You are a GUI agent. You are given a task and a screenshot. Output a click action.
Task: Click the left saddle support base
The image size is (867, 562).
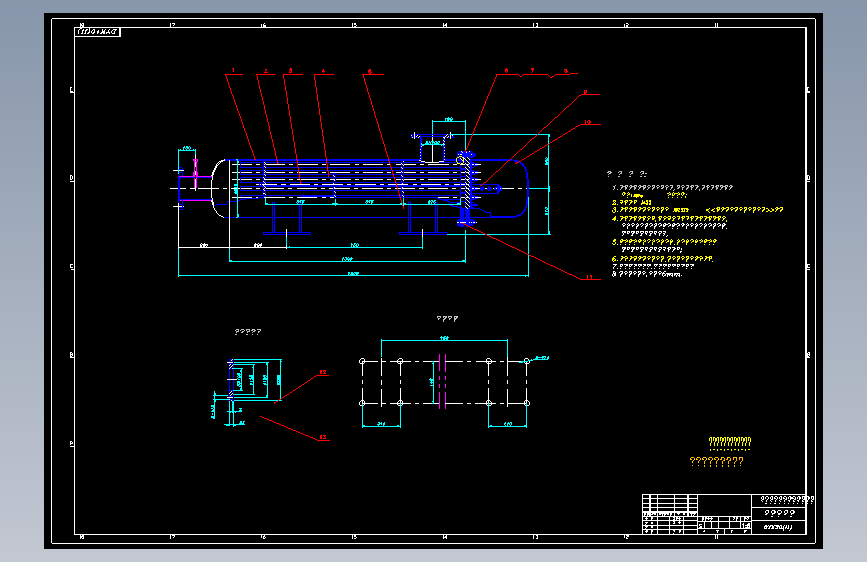[286, 233]
